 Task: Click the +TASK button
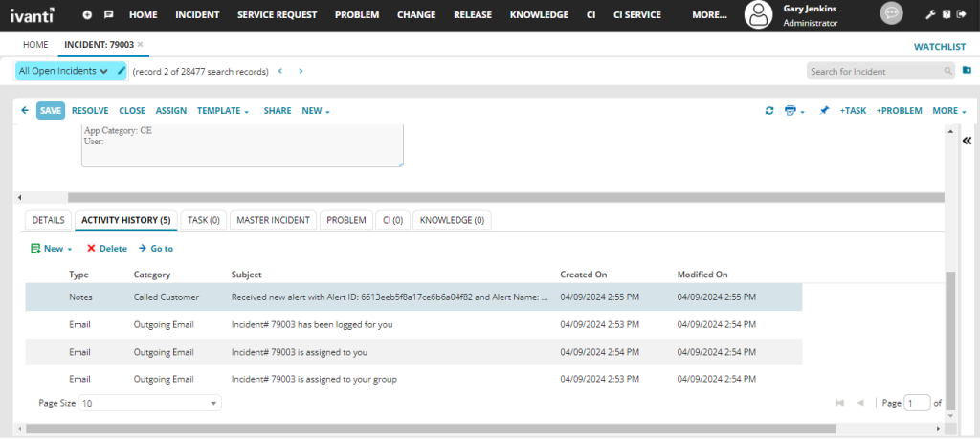(853, 111)
